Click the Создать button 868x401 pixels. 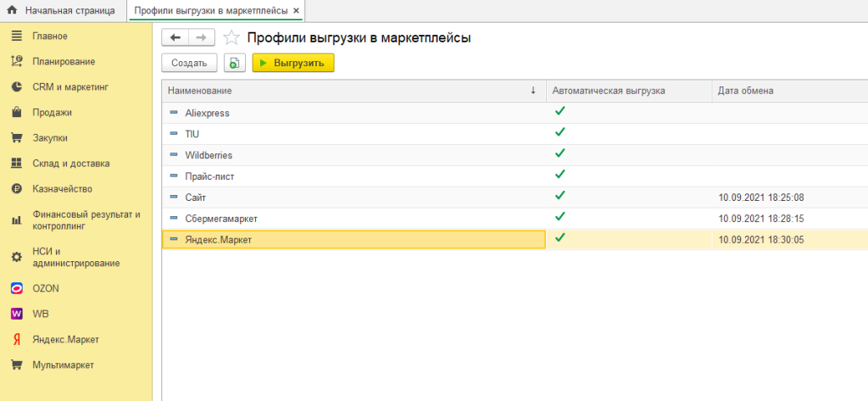click(x=188, y=63)
